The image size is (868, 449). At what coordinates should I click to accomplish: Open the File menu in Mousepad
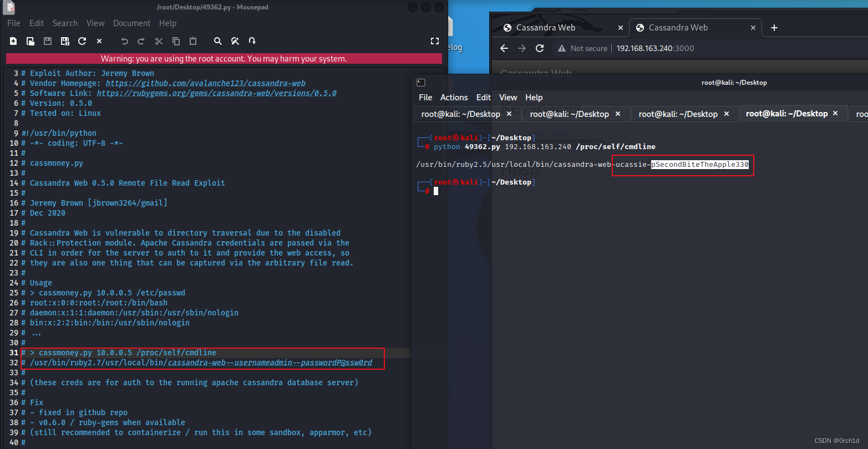point(14,23)
